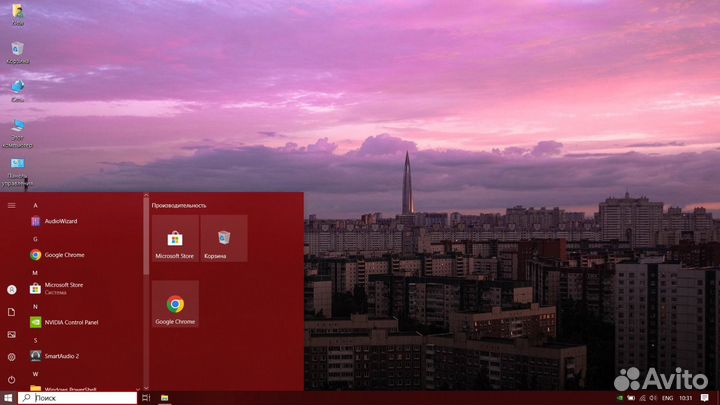720x405 pixels.
Task: Open the 10:31 taskbar clock
Action: pos(686,398)
